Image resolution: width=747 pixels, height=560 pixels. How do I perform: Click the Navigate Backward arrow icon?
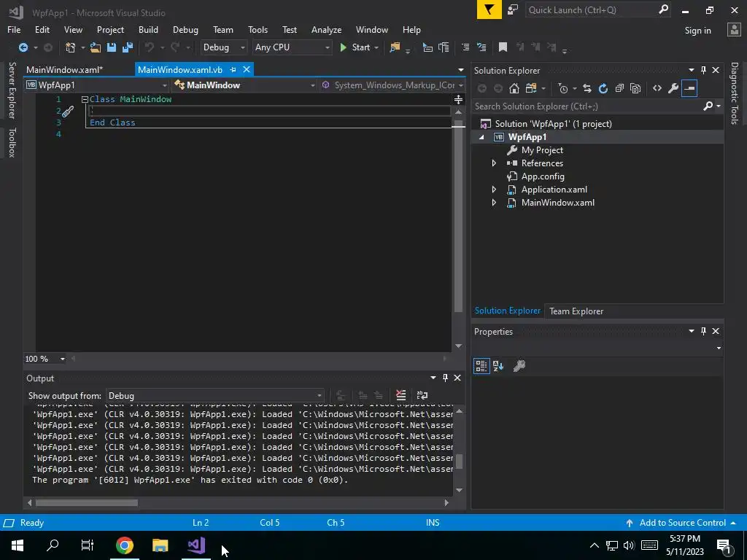(x=23, y=47)
